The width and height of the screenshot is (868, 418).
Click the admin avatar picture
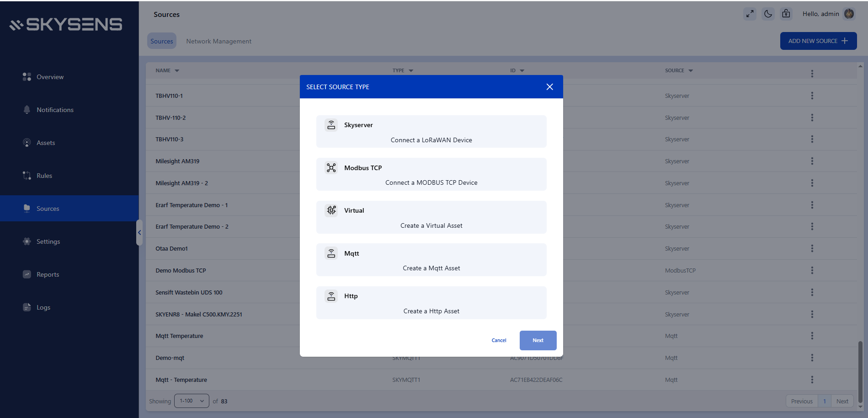[x=849, y=14]
